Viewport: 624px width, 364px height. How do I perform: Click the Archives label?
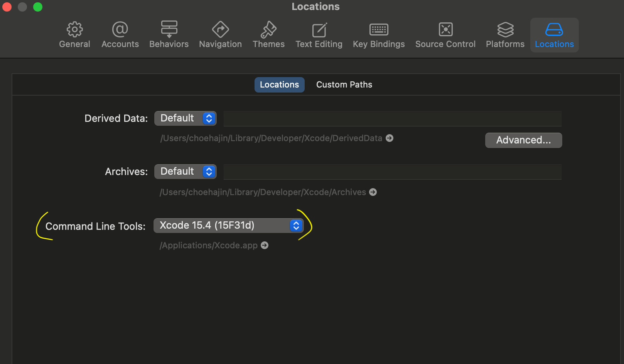coord(126,172)
